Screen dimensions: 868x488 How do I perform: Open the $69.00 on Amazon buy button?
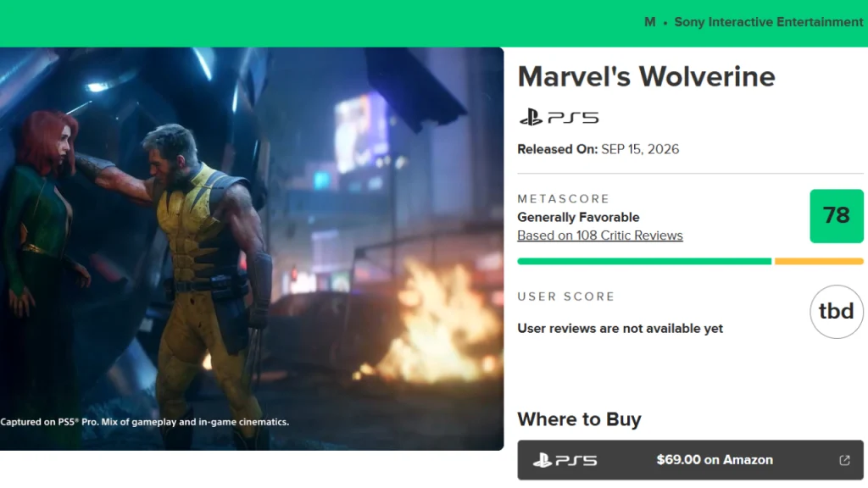tap(690, 460)
